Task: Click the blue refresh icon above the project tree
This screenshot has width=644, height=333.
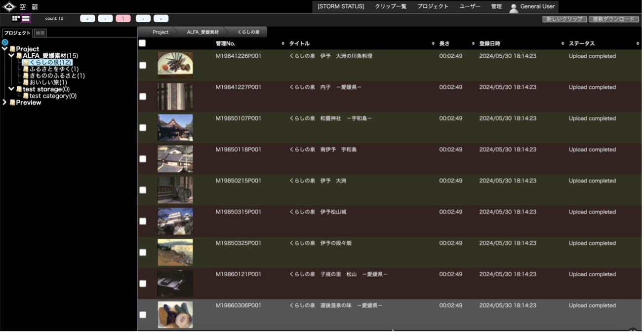Action: (5, 42)
